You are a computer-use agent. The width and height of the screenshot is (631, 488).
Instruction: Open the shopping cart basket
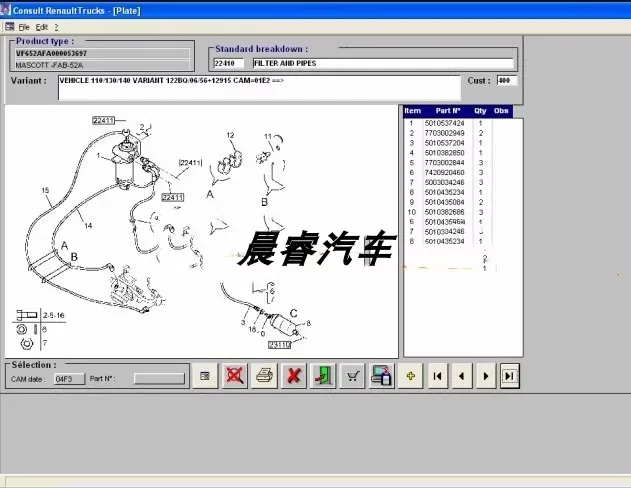pos(353,376)
